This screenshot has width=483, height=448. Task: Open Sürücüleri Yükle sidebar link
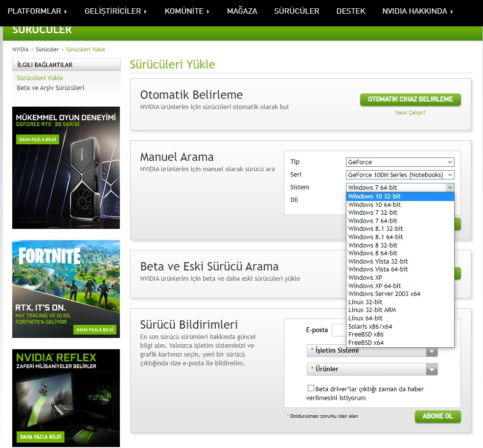pos(40,78)
